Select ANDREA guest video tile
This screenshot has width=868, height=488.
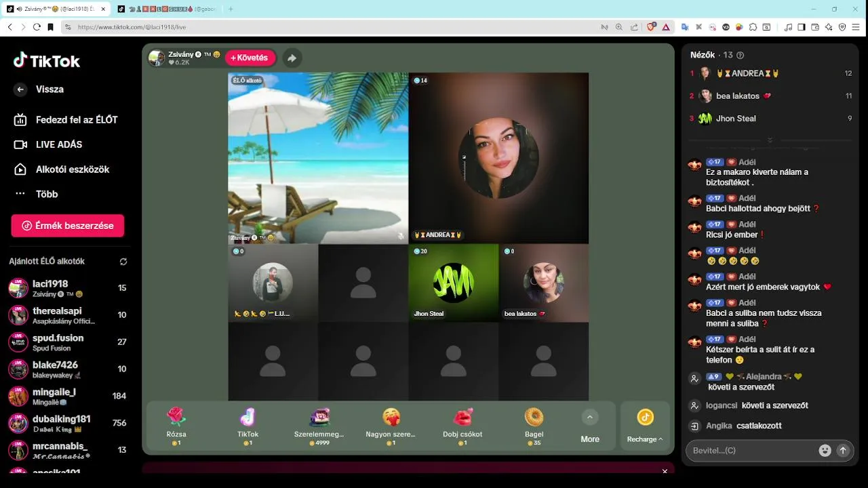coord(498,158)
